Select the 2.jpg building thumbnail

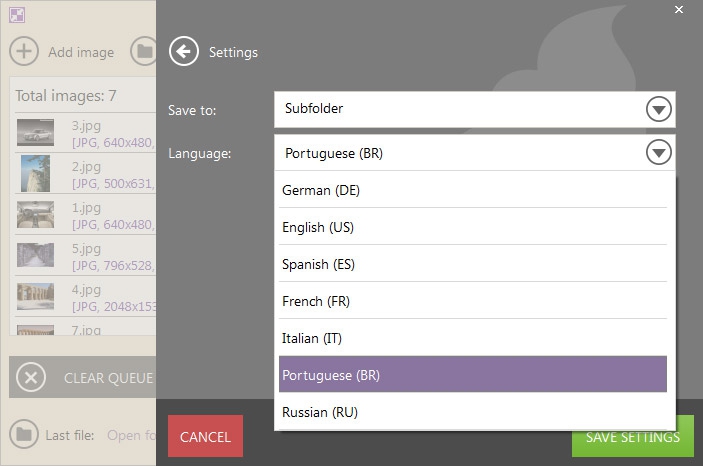pos(35,173)
